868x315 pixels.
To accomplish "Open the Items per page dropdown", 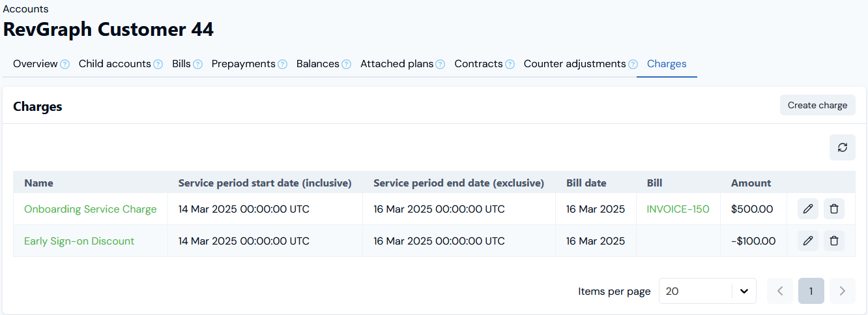I will coord(707,291).
